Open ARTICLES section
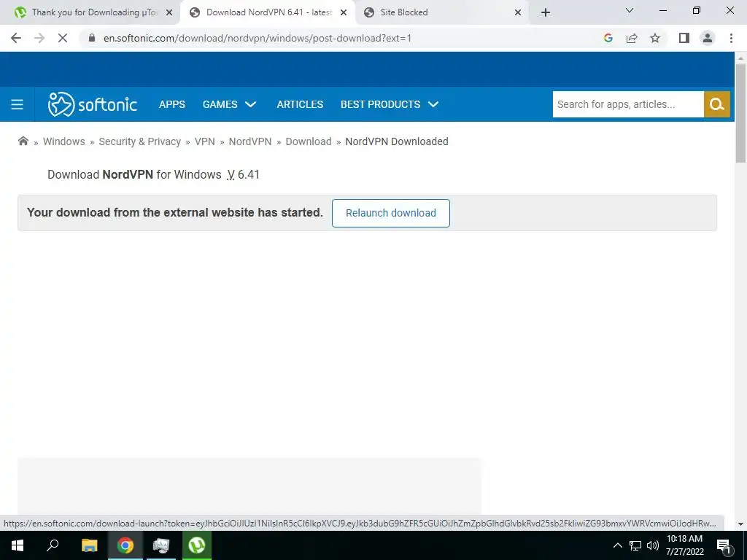The width and height of the screenshot is (747, 560). tap(300, 104)
